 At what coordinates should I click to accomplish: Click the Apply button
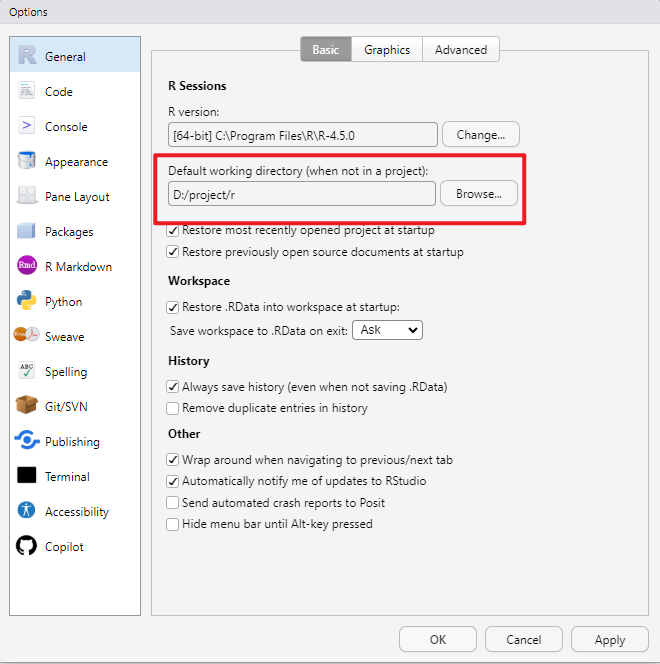[609, 640]
